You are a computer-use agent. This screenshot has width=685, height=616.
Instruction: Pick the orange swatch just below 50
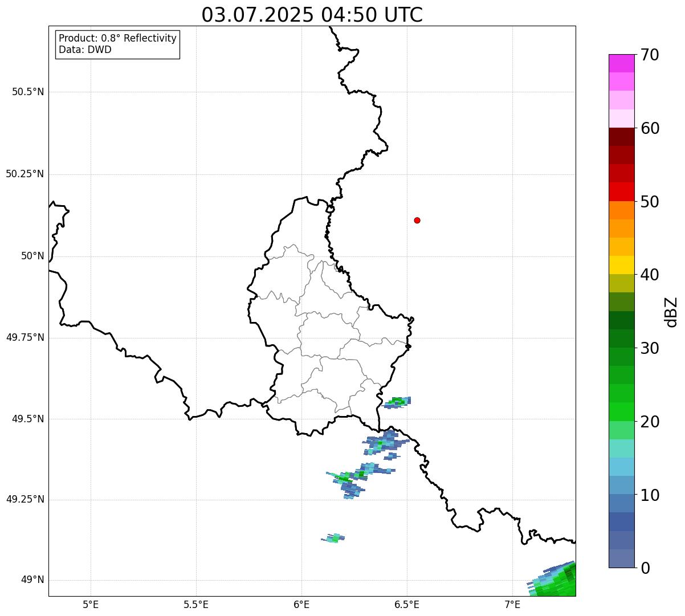(621, 210)
